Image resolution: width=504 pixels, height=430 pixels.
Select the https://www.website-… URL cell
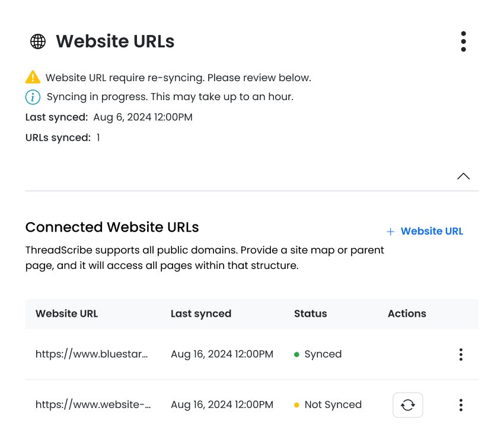[x=93, y=405]
